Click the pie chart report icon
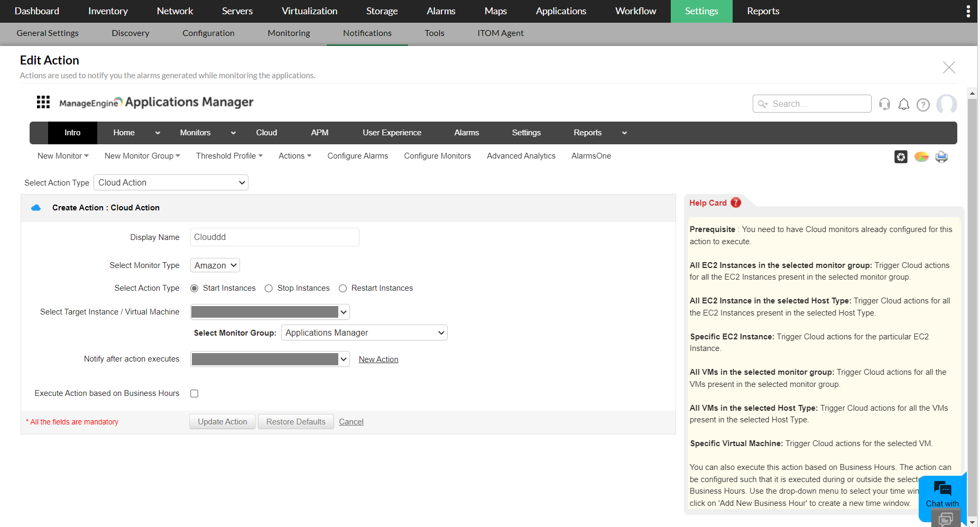This screenshot has height=527, width=980. point(921,156)
